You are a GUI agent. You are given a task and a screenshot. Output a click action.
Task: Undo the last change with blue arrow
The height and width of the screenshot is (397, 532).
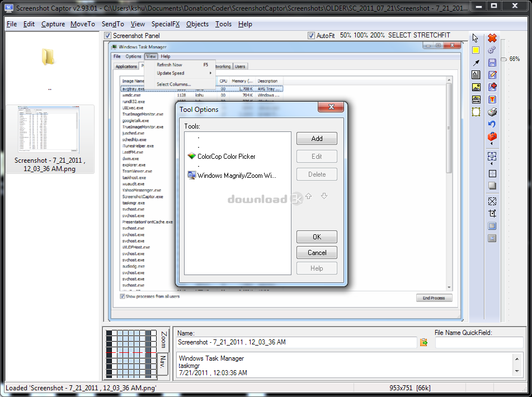[x=492, y=124]
